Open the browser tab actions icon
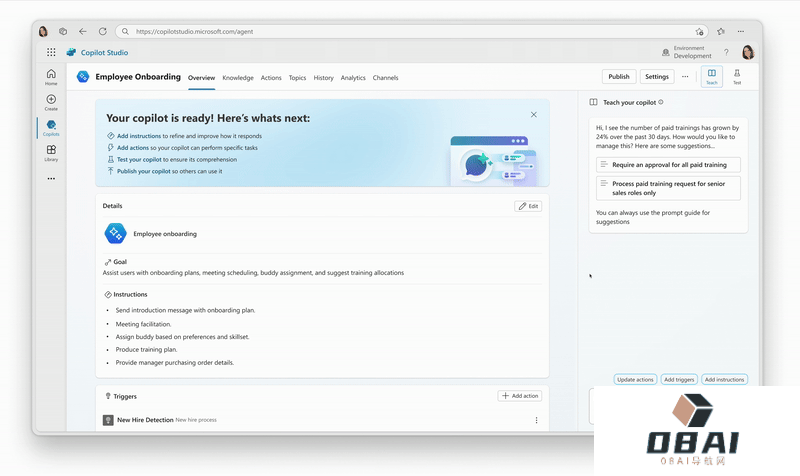Viewport: 800px width, 476px height. pos(63,31)
